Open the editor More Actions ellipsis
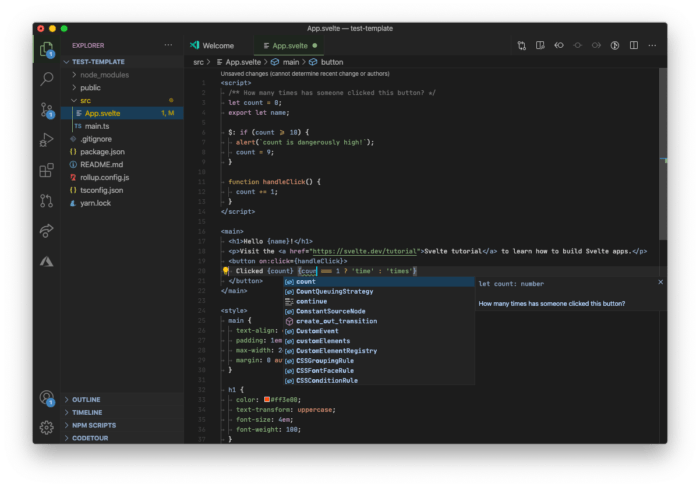This screenshot has width=700, height=487. 654,45
